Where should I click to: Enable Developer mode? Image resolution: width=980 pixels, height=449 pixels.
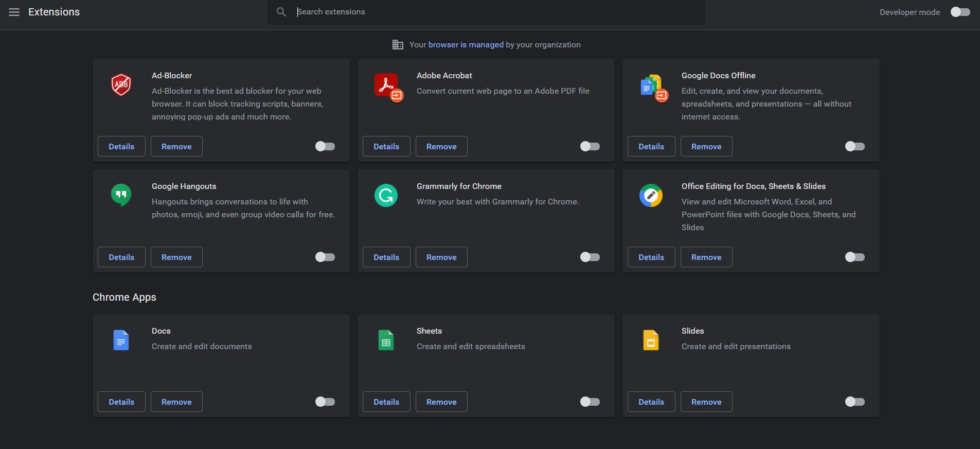click(960, 12)
